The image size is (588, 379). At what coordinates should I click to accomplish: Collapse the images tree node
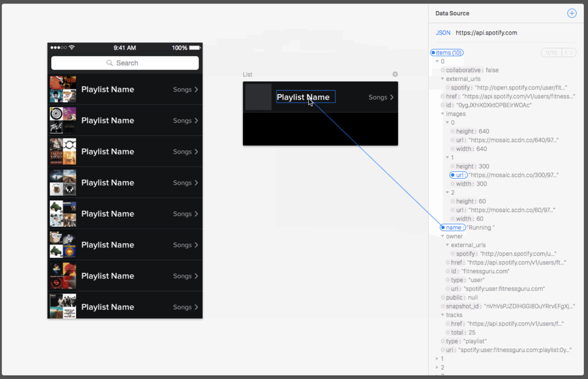442,114
